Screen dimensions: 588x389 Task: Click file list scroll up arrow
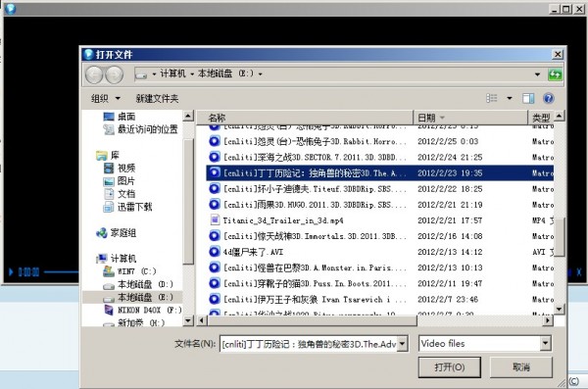point(559,116)
